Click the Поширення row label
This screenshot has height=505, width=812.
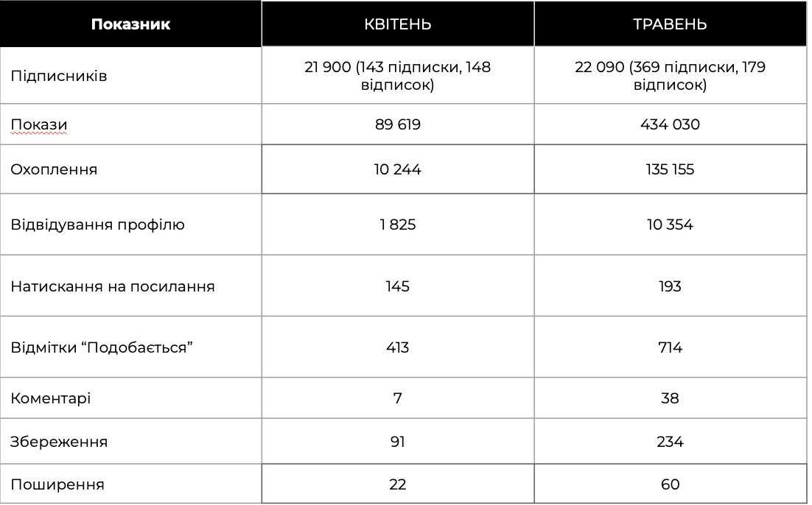click(x=57, y=484)
